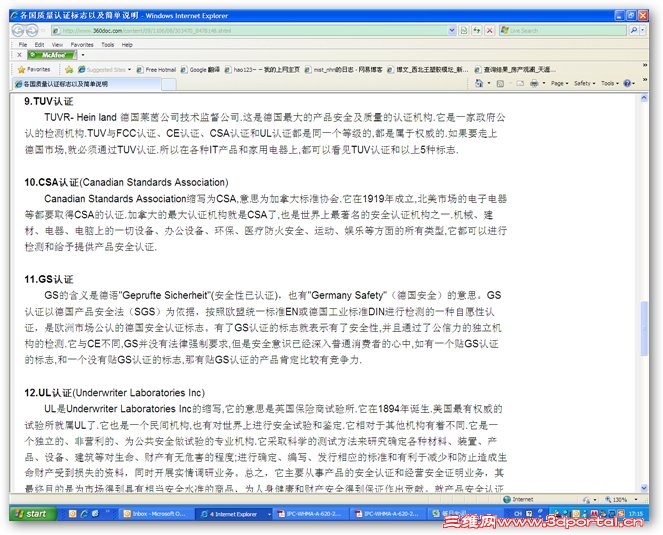Viewport: 663px width, 535px height.
Task: Switch to Inbox - Microsoft Outlook taskbar button
Action: (155, 514)
